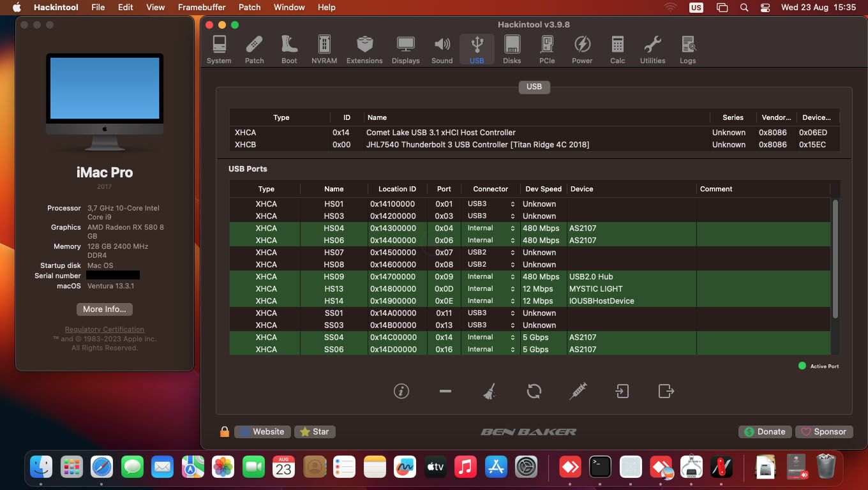Viewport: 868px width, 490px height.
Task: Open Control Center in menu bar
Action: (765, 8)
